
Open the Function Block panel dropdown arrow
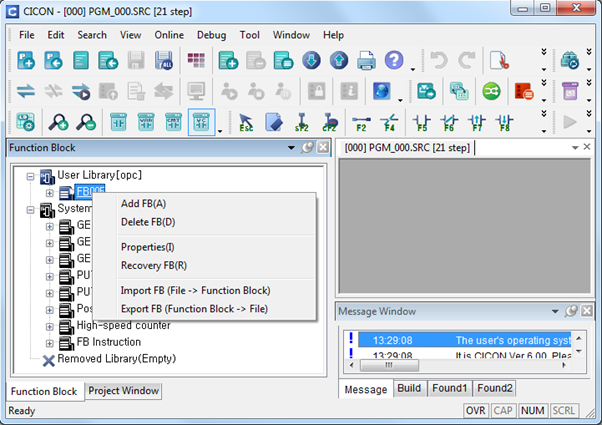(291, 148)
